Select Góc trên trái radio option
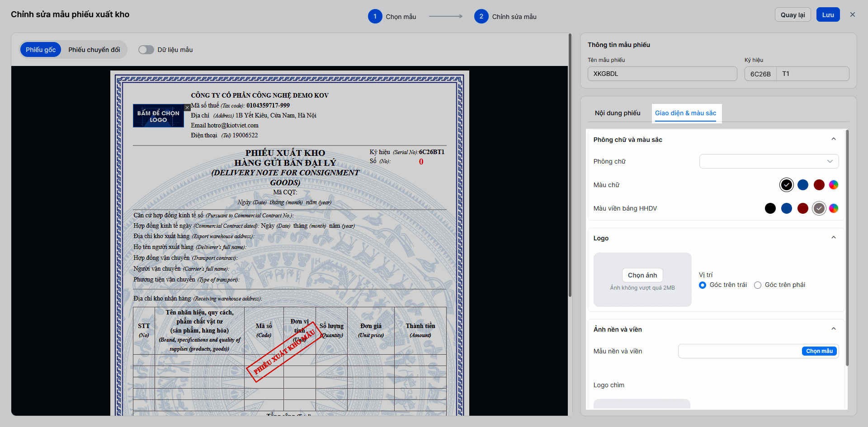868x427 pixels. [703, 285]
